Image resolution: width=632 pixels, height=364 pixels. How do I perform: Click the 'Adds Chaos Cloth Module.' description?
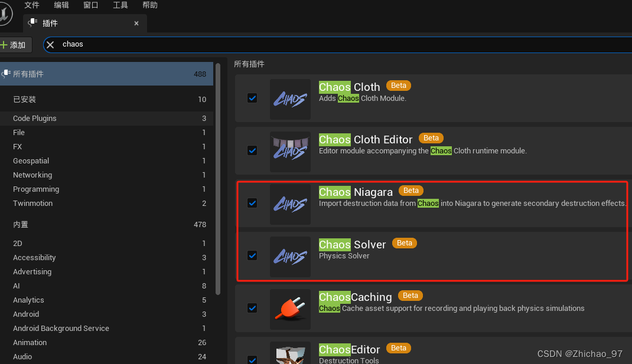point(362,99)
